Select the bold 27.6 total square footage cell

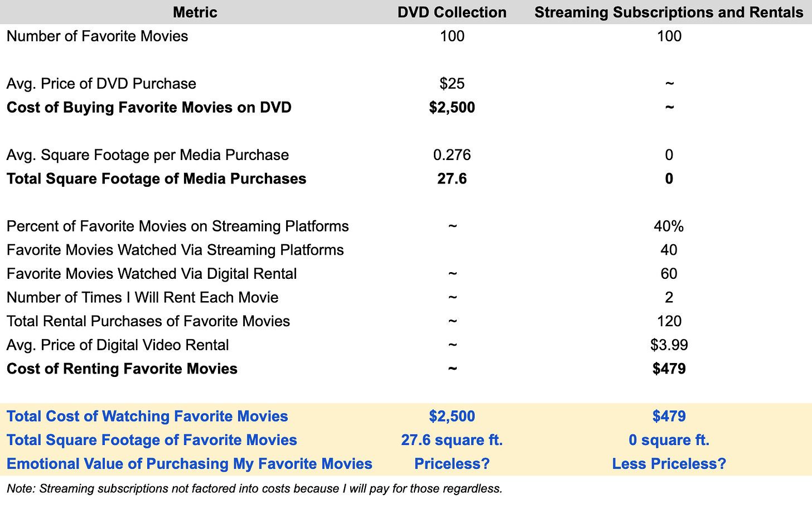[452, 179]
